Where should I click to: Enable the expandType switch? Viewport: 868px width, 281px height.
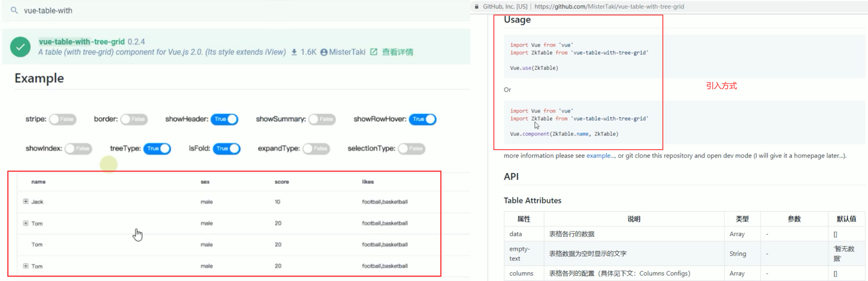(316, 149)
